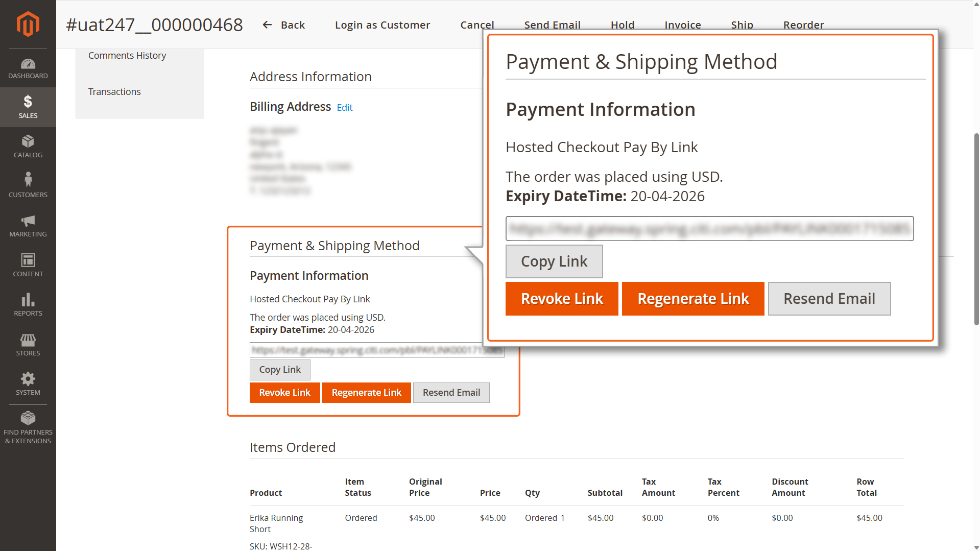This screenshot has width=980, height=551.
Task: Edit the Billing Address
Action: (x=345, y=107)
